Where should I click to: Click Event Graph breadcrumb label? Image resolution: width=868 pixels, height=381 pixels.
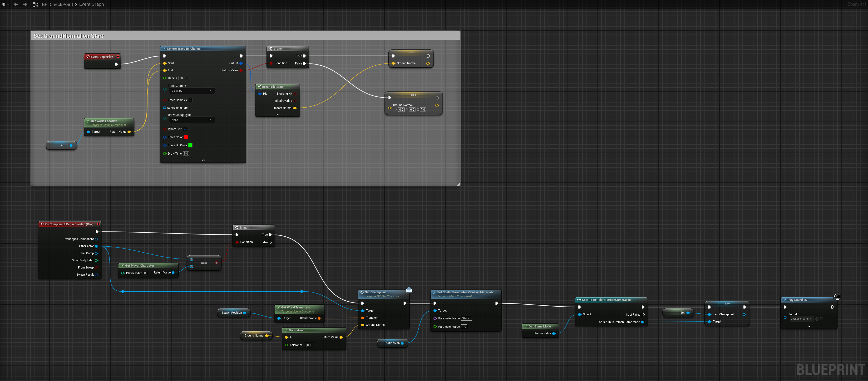pyautogui.click(x=91, y=4)
